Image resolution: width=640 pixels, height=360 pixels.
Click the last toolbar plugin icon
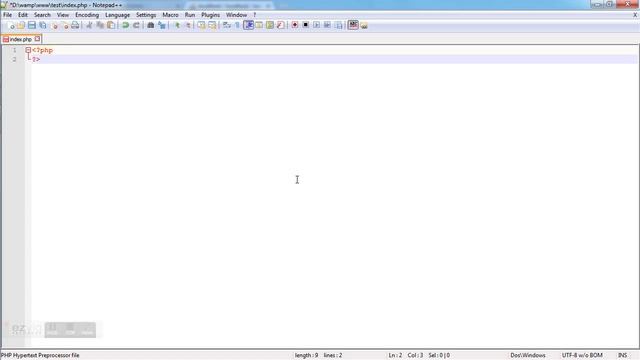coord(364,25)
